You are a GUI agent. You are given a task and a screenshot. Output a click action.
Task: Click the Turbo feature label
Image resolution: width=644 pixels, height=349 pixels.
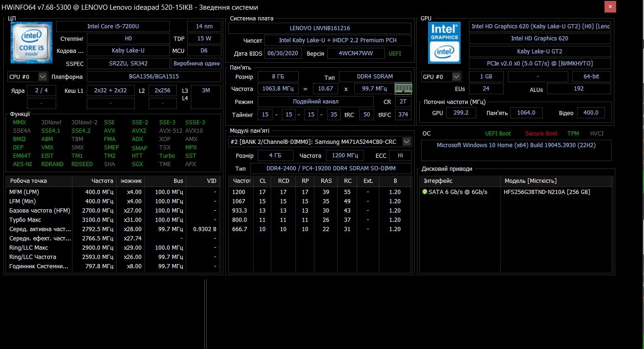[167, 156]
